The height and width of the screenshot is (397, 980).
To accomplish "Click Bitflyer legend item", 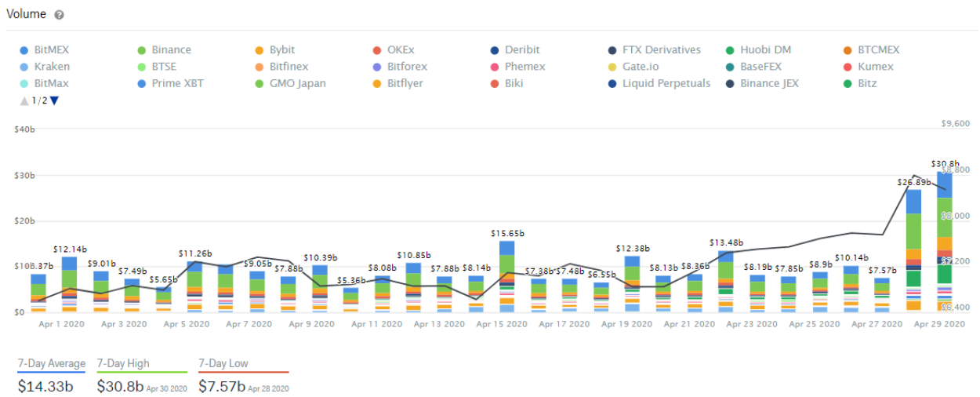I will pyautogui.click(x=397, y=83).
